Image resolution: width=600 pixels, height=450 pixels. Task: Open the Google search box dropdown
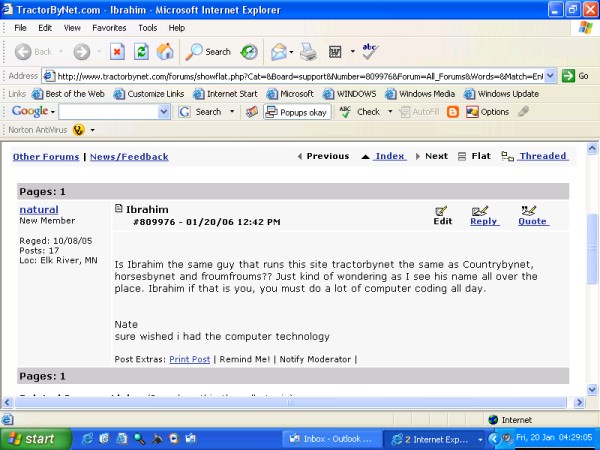164,112
